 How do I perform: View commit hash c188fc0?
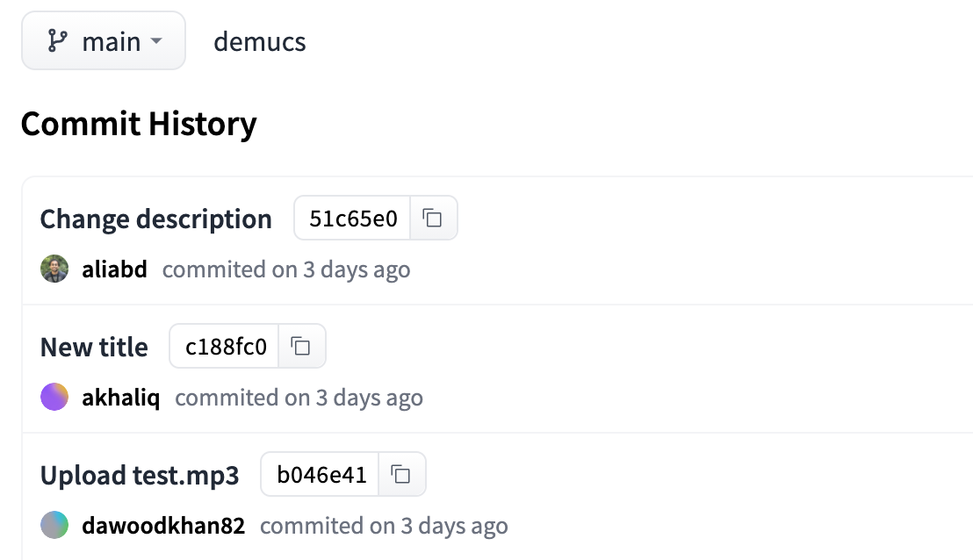pyautogui.click(x=225, y=346)
